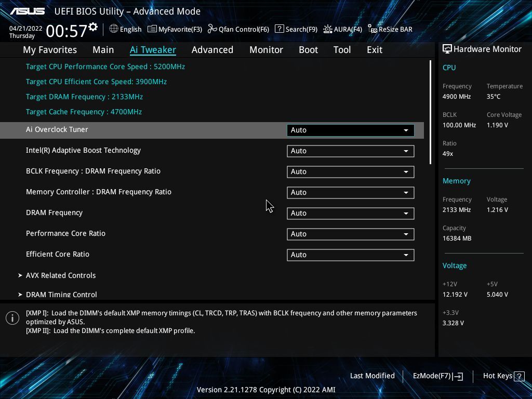Open the Performance Core Ratio dropdown
The image size is (532, 399).
tap(351, 234)
